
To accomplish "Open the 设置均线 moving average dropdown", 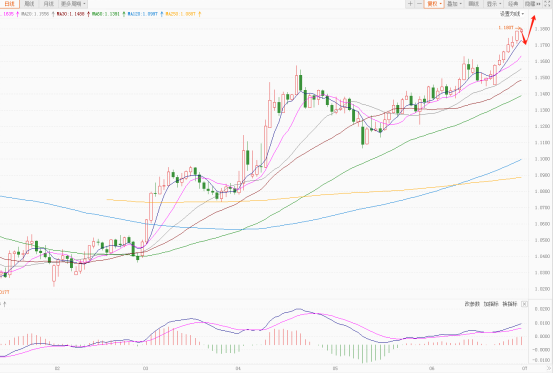I will tap(512, 14).
